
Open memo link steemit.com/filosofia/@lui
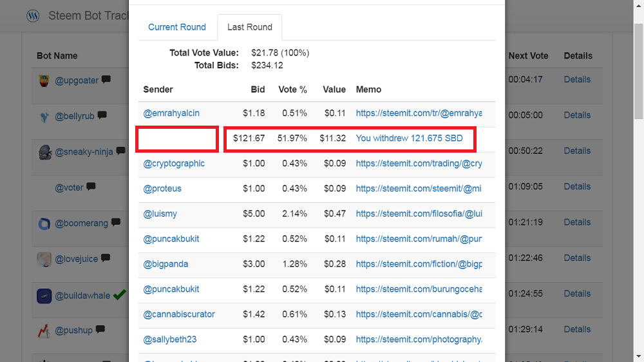pyautogui.click(x=419, y=214)
